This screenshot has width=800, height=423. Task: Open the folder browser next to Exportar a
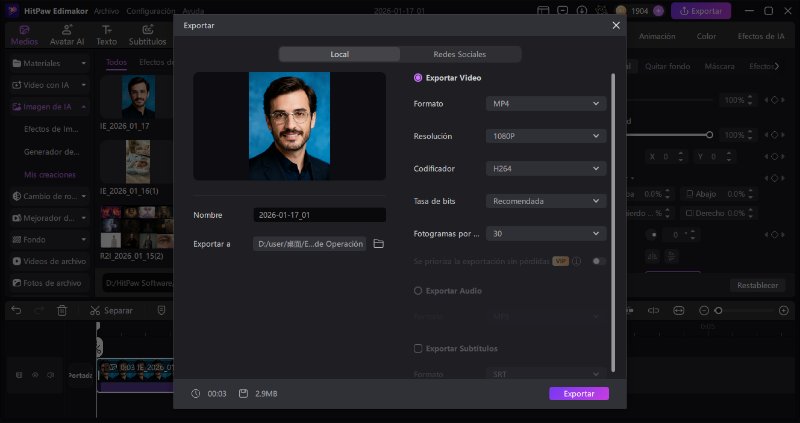378,244
